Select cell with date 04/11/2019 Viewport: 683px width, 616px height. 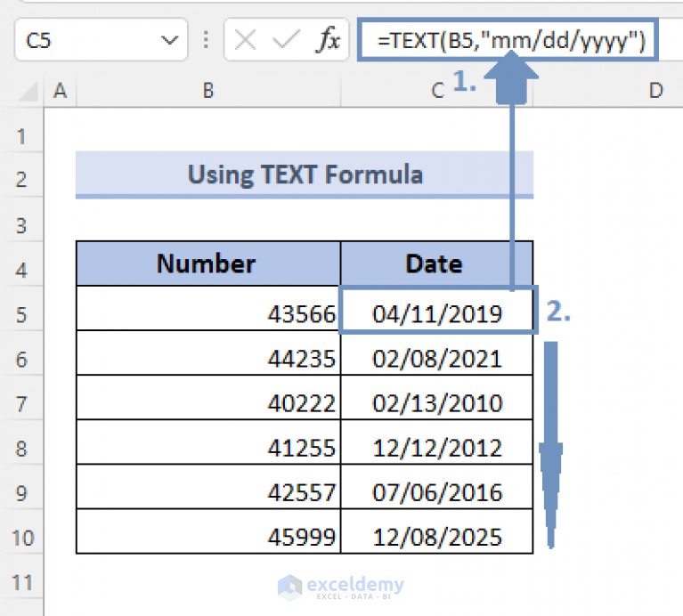(x=437, y=313)
